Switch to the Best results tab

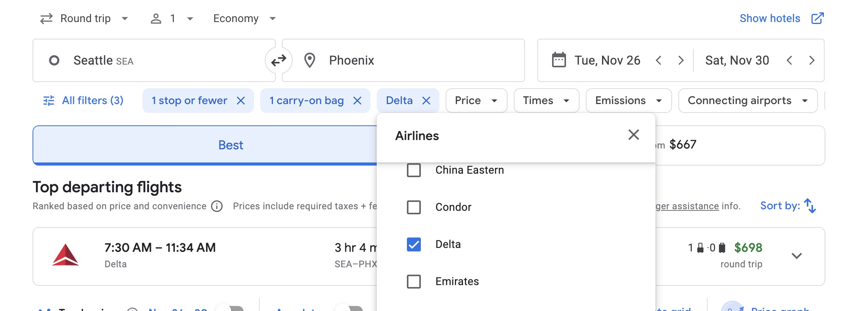231,145
